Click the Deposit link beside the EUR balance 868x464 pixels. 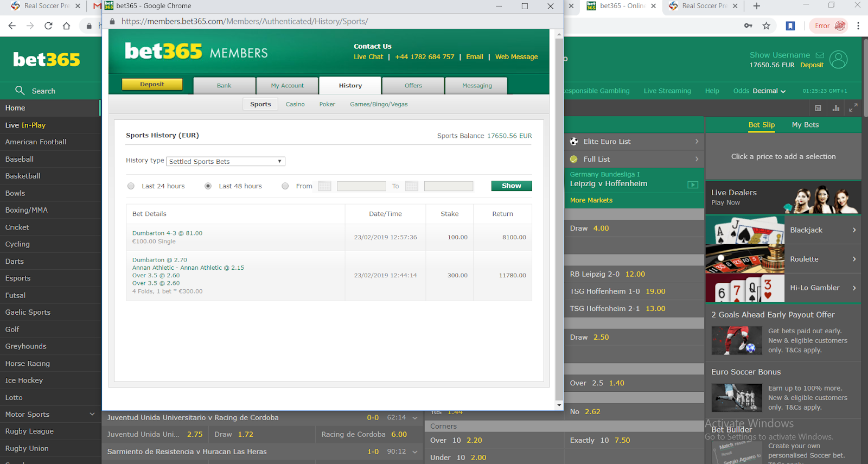812,65
